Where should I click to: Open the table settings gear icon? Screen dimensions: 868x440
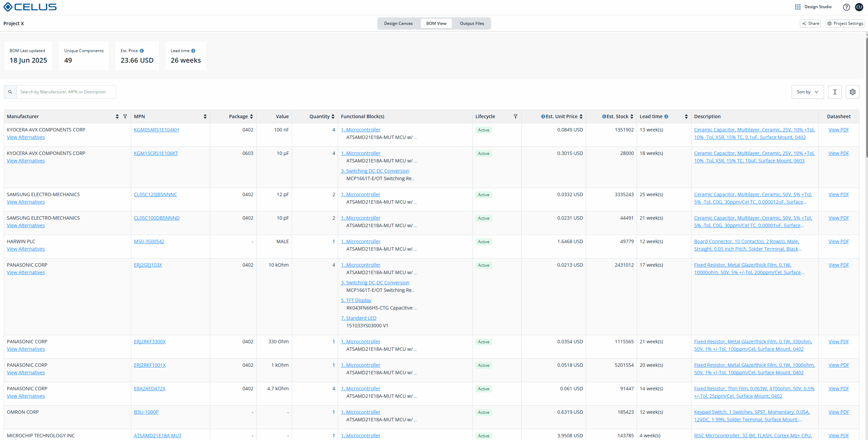tap(853, 92)
